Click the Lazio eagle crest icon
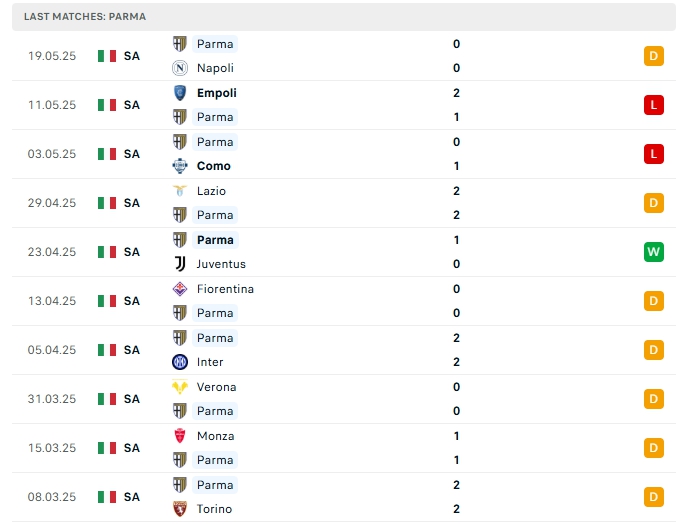Image resolution: width=685 pixels, height=524 pixels. [180, 191]
